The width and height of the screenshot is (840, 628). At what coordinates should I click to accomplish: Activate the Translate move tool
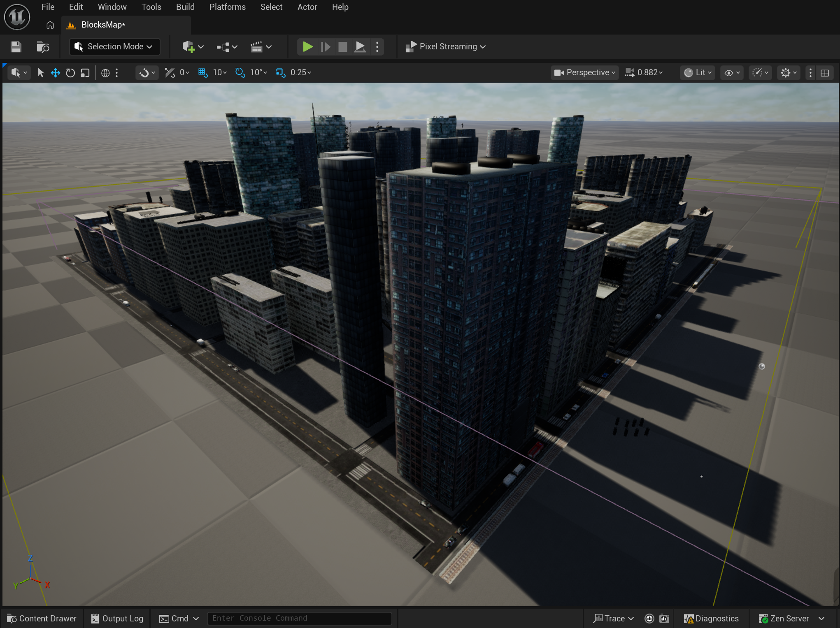click(55, 73)
